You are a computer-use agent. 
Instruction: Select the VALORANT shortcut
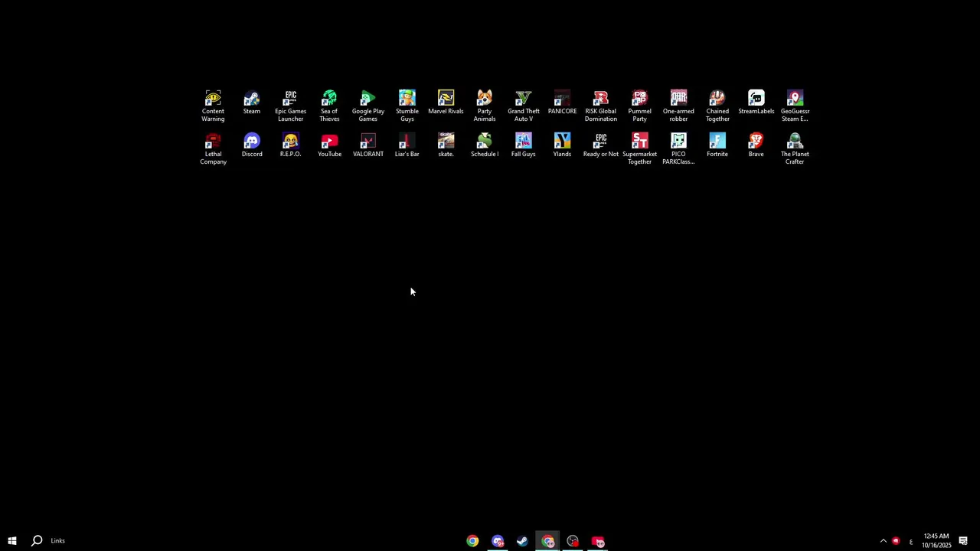368,145
